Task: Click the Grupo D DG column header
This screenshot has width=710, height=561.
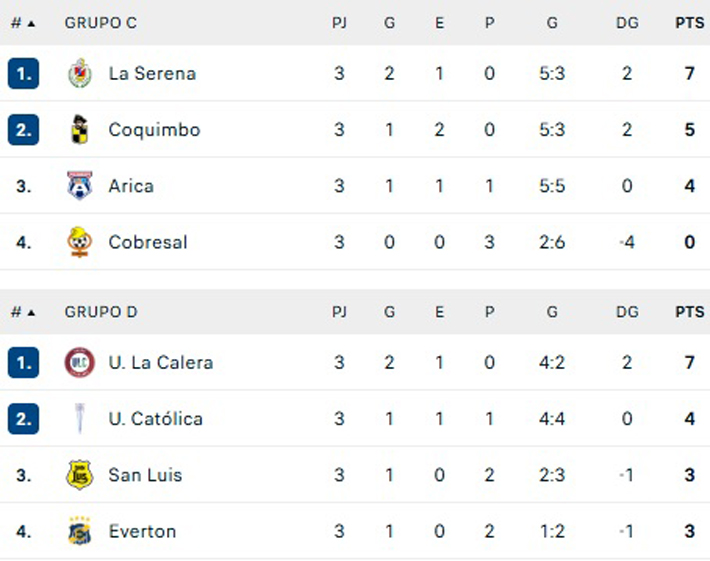Action: [627, 312]
